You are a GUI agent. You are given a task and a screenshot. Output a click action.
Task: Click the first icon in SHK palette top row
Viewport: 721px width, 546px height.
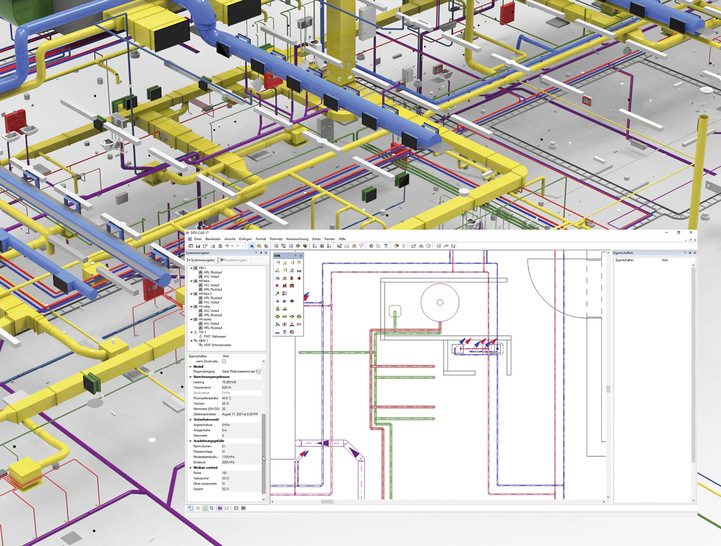[278, 264]
